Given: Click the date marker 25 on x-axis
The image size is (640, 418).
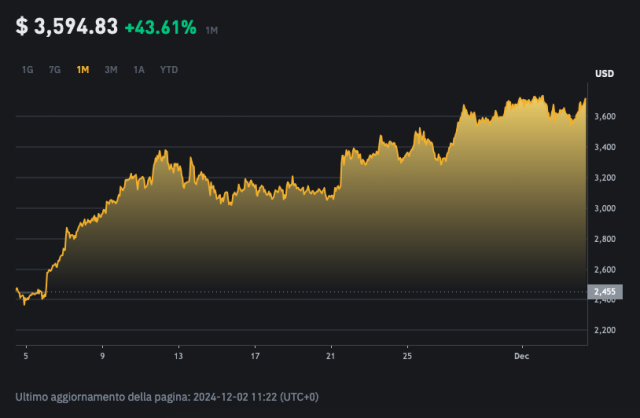Looking at the screenshot, I should point(407,355).
